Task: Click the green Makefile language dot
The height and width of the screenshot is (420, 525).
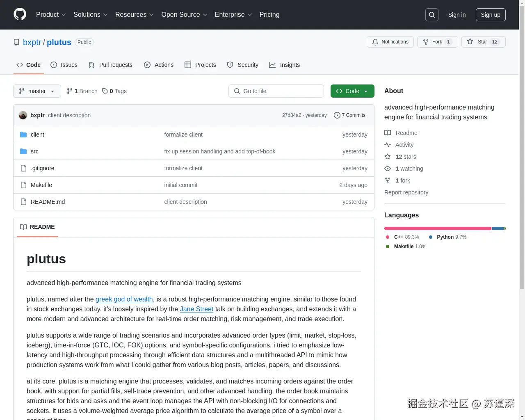Action: [388, 247]
